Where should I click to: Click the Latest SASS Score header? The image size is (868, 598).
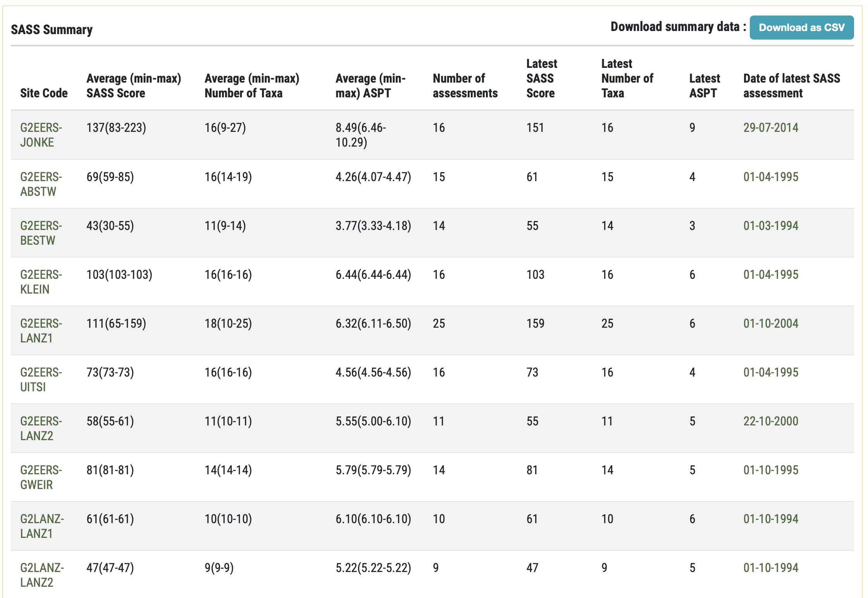[542, 78]
